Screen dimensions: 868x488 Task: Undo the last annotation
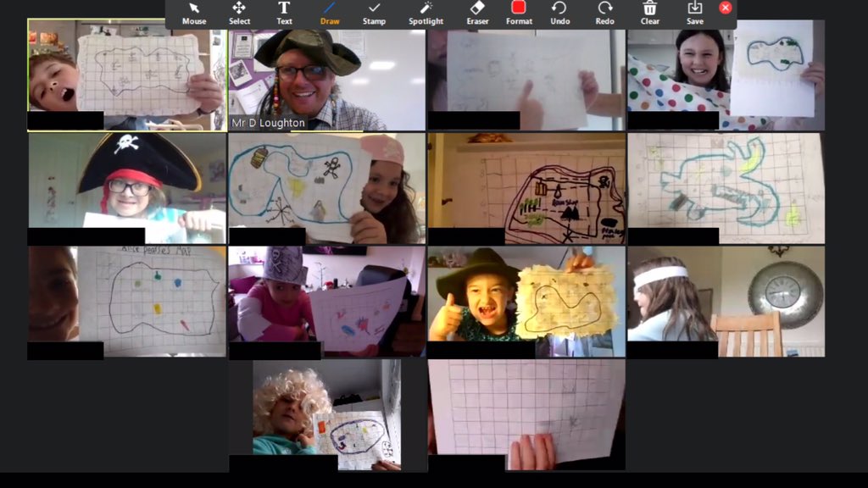(559, 14)
